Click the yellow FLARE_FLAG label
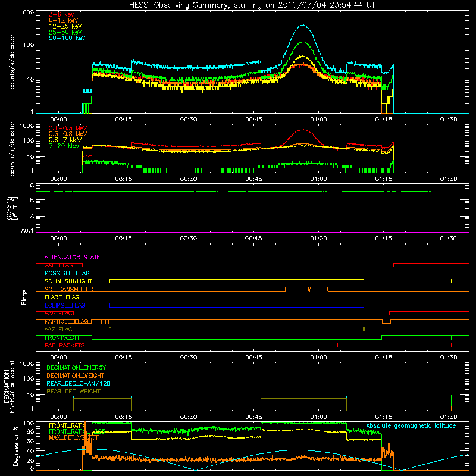 click(62, 297)
